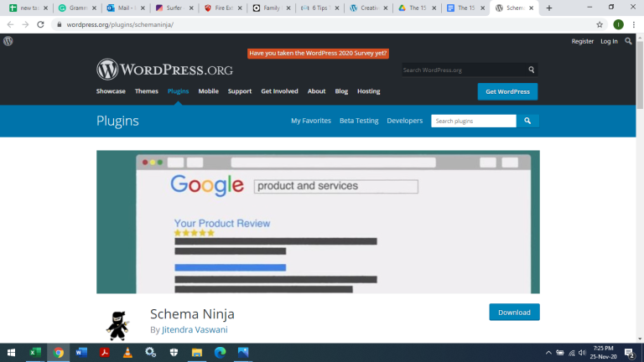
Task: Click the Plugins page heading
Action: pyautogui.click(x=117, y=121)
